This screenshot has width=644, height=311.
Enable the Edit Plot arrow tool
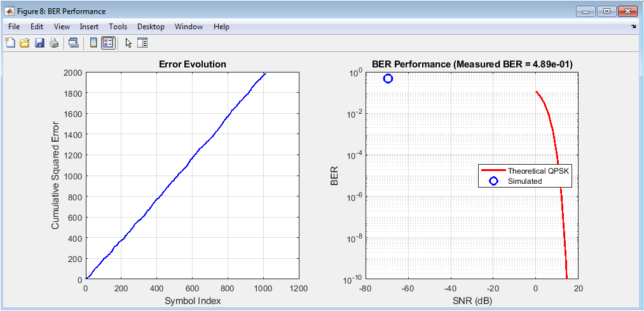128,43
